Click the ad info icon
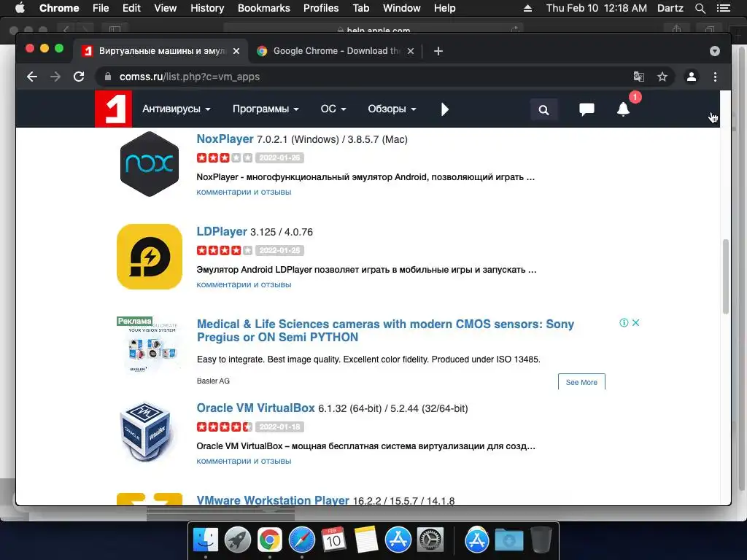747x560 pixels. (624, 323)
